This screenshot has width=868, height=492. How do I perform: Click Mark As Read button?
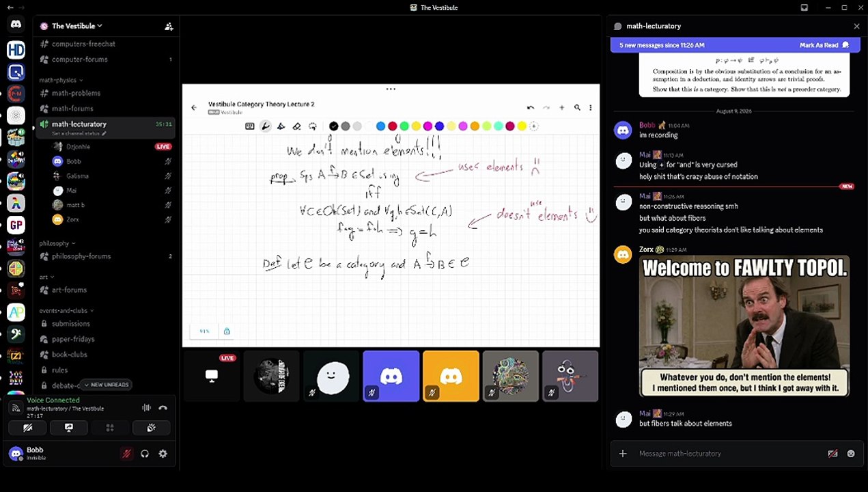coord(824,45)
